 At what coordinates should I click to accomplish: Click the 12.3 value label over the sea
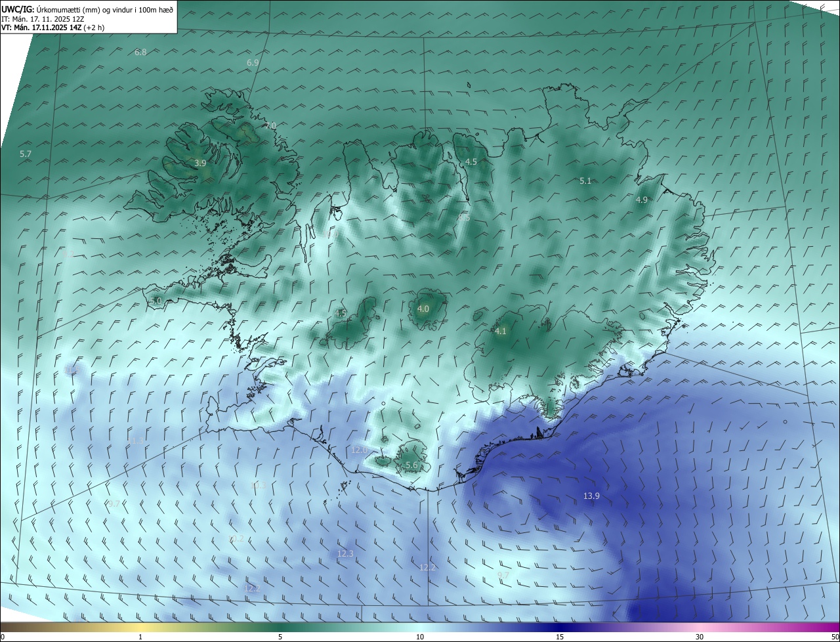345,553
